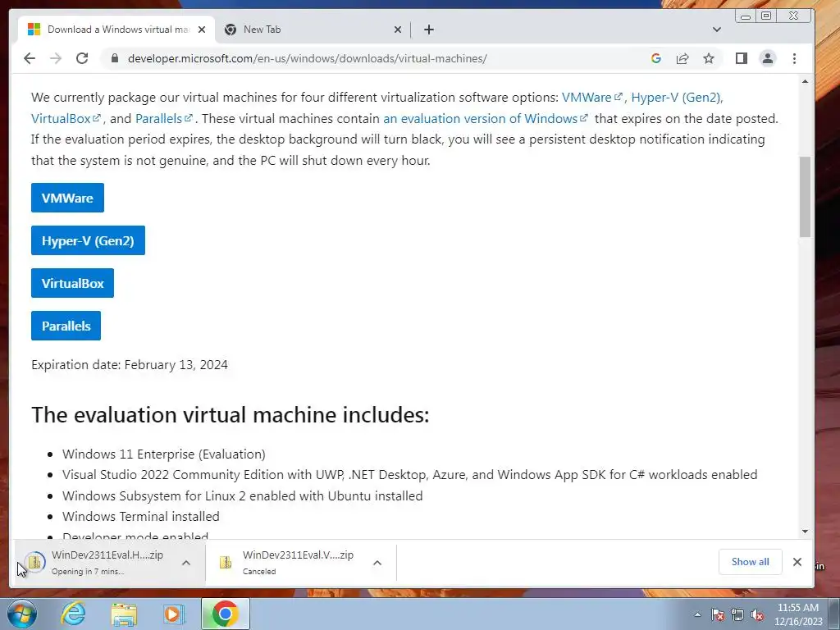The height and width of the screenshot is (630, 840).
Task: Click the address bar URL
Action: click(307, 58)
